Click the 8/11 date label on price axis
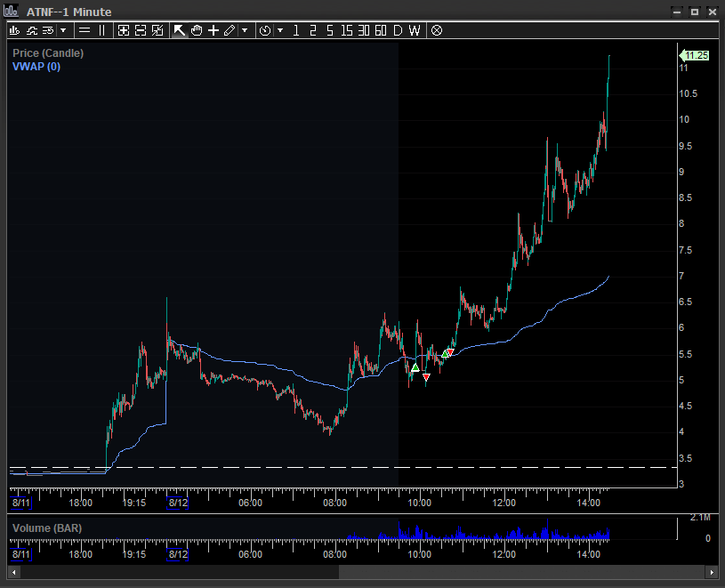The height and width of the screenshot is (588, 725). [x=21, y=503]
